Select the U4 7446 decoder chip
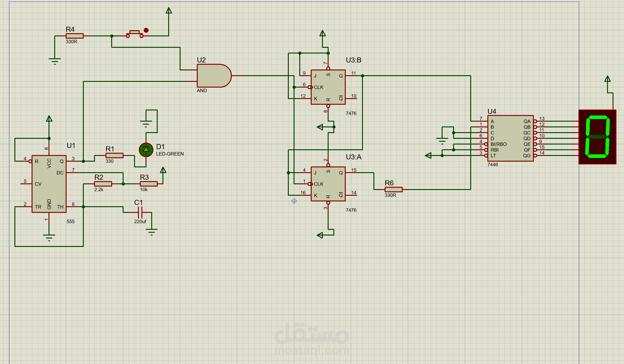This screenshot has height=364, width=624. coord(510,138)
